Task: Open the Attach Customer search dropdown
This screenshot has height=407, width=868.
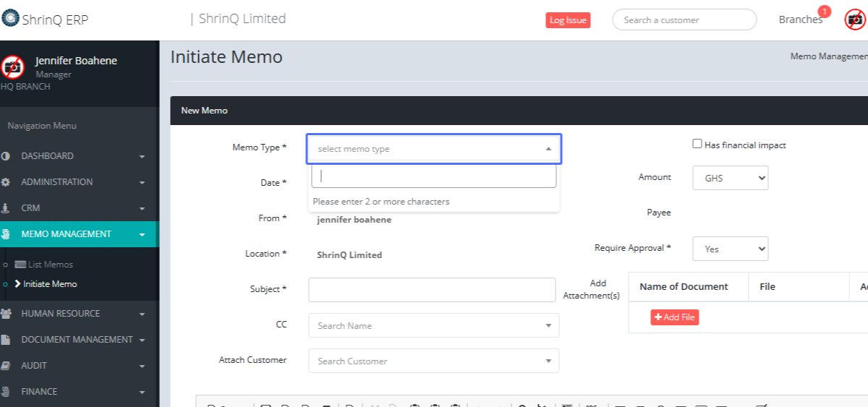Action: [x=433, y=361]
